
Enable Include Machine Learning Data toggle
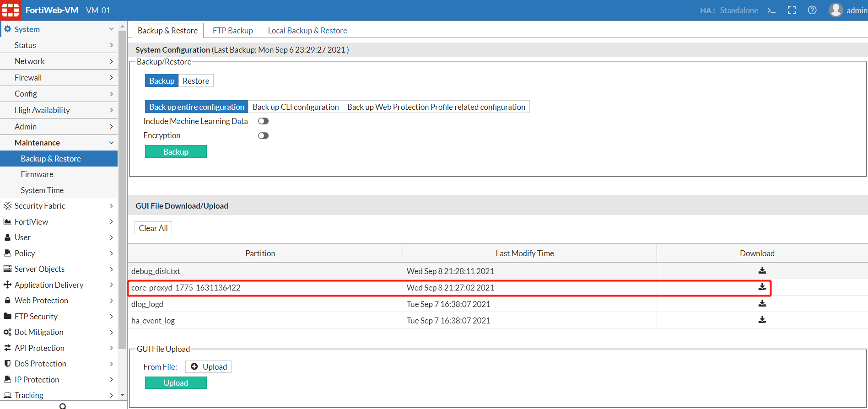[263, 121]
